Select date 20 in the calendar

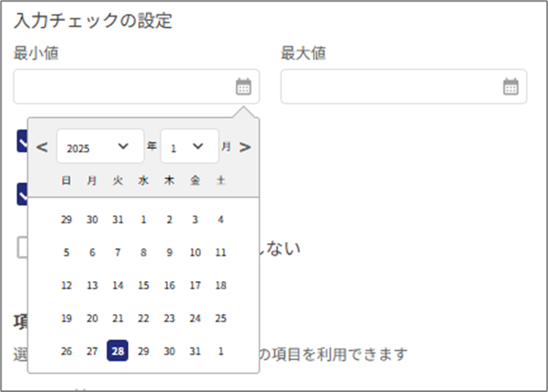[92, 318]
